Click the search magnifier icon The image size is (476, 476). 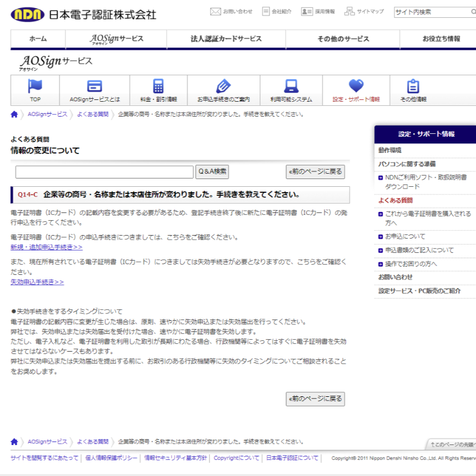coord(473,12)
